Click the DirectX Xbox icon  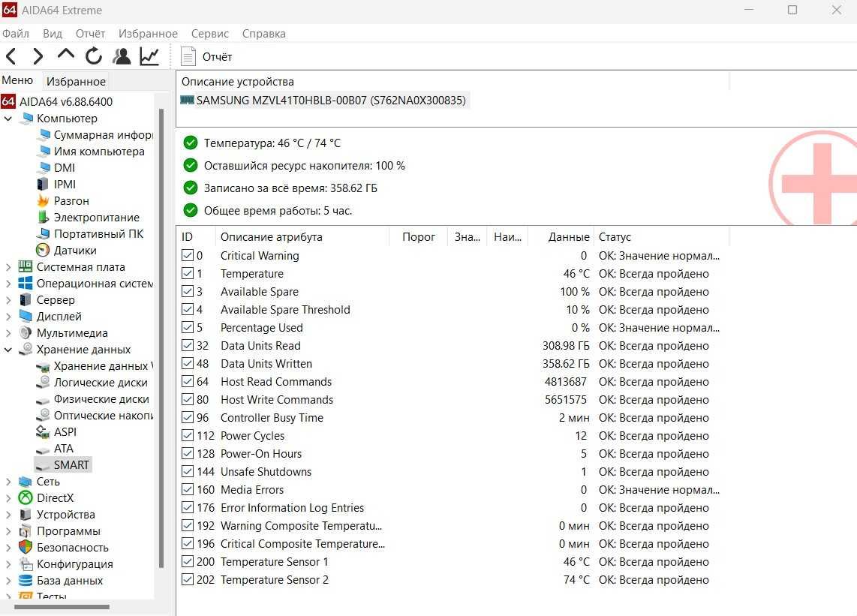click(26, 498)
